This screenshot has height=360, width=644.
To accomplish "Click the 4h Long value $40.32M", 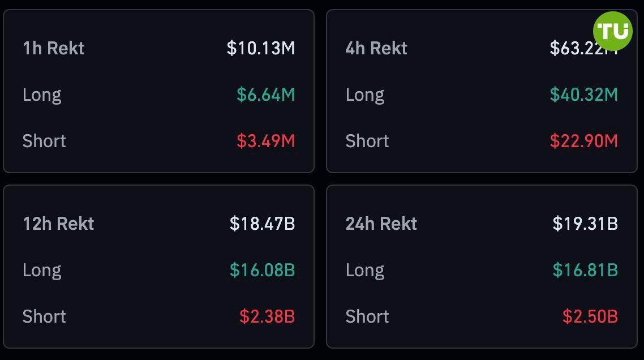I will point(584,95).
